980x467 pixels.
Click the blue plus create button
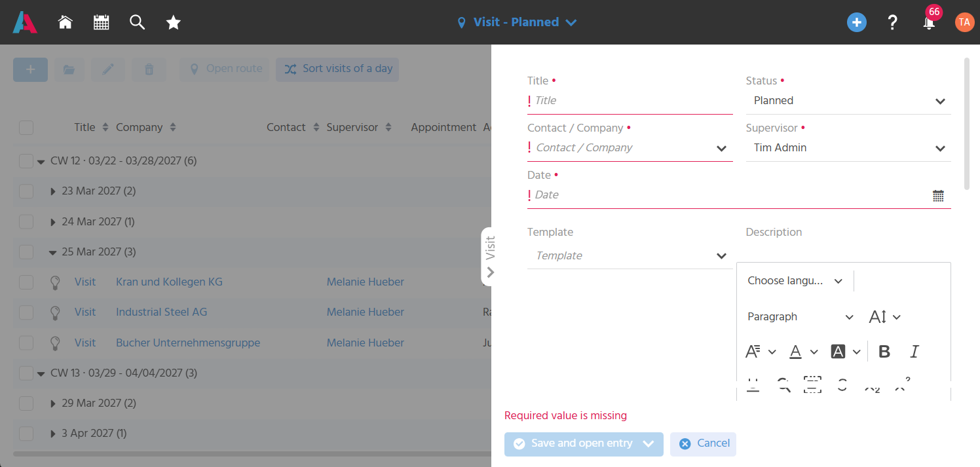[x=856, y=22]
